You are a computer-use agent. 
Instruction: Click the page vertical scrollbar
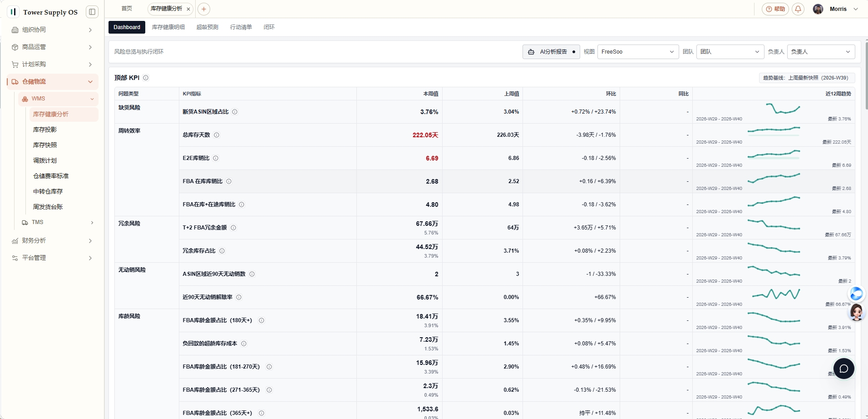click(866, 75)
